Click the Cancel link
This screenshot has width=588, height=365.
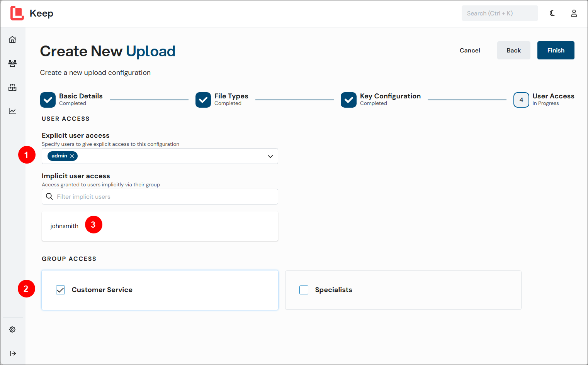click(470, 51)
